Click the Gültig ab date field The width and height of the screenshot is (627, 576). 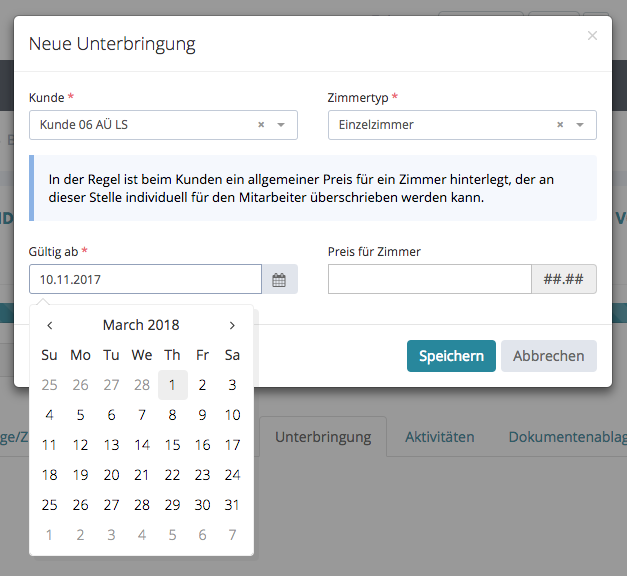[x=145, y=280]
